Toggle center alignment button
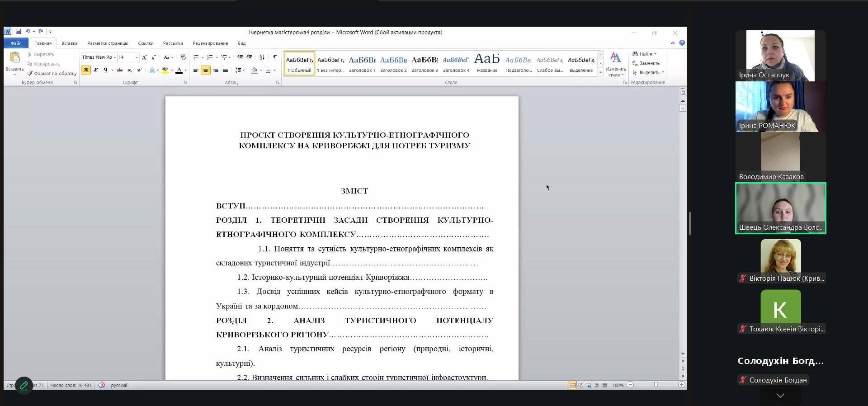This screenshot has width=868, height=406. point(206,70)
